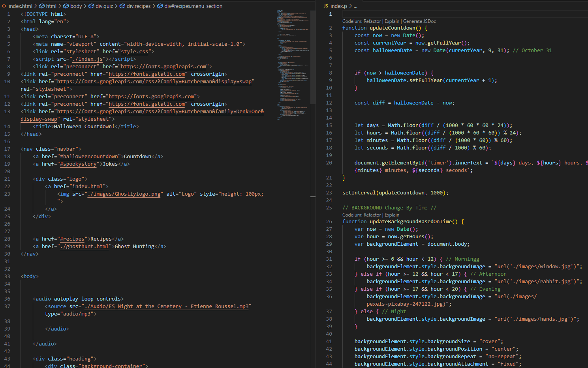Image resolution: width=588 pixels, height=368 pixels.
Task: Click the '// BACKGROUND Change By Time //' comment
Action: (x=389, y=208)
